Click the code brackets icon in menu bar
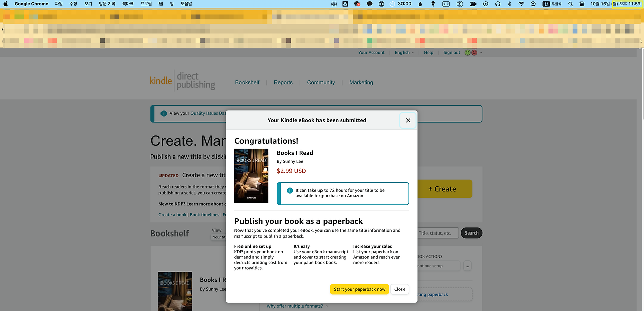 [x=446, y=4]
